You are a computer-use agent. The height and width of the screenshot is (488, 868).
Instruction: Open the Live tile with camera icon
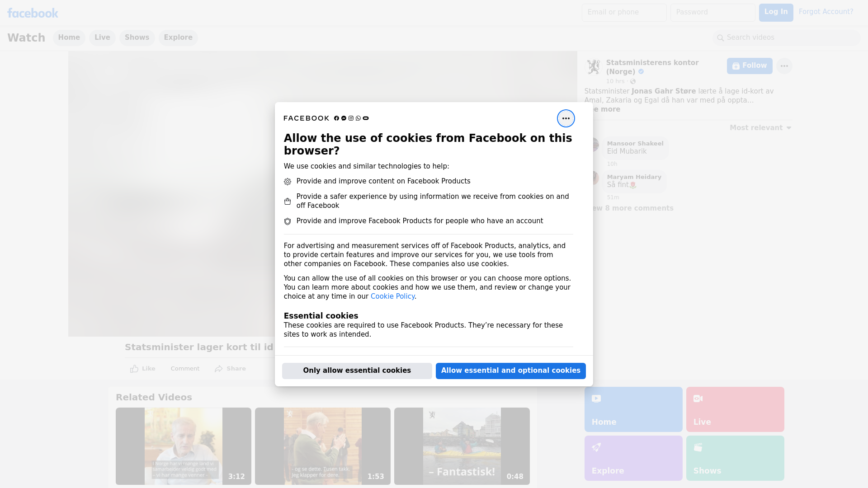coord(735,409)
